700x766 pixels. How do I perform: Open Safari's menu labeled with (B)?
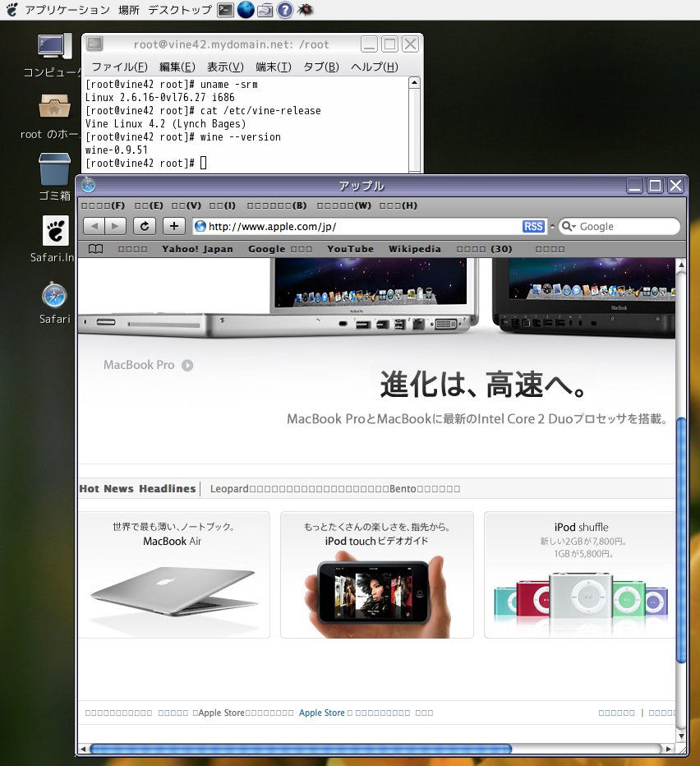277,205
